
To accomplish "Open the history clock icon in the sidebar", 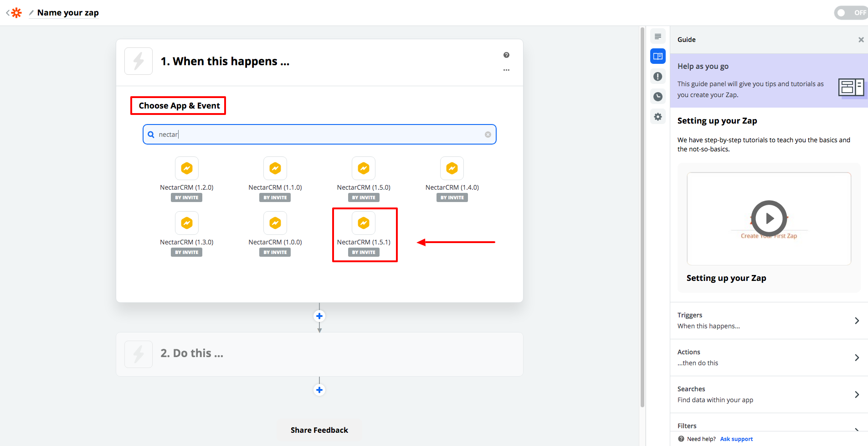I will point(658,97).
